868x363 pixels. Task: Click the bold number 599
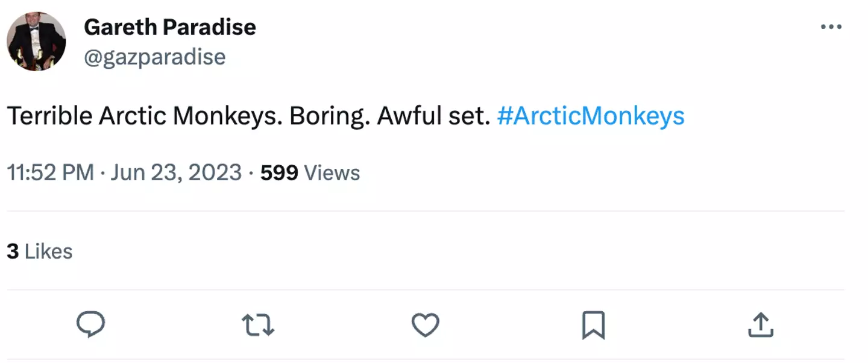click(279, 173)
